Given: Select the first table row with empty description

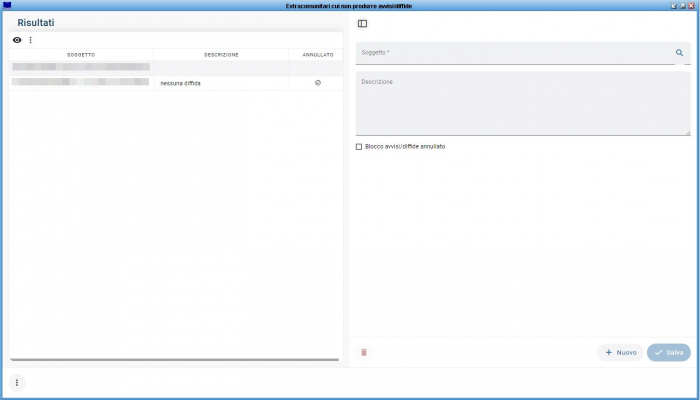Looking at the screenshot, I should click(176, 68).
